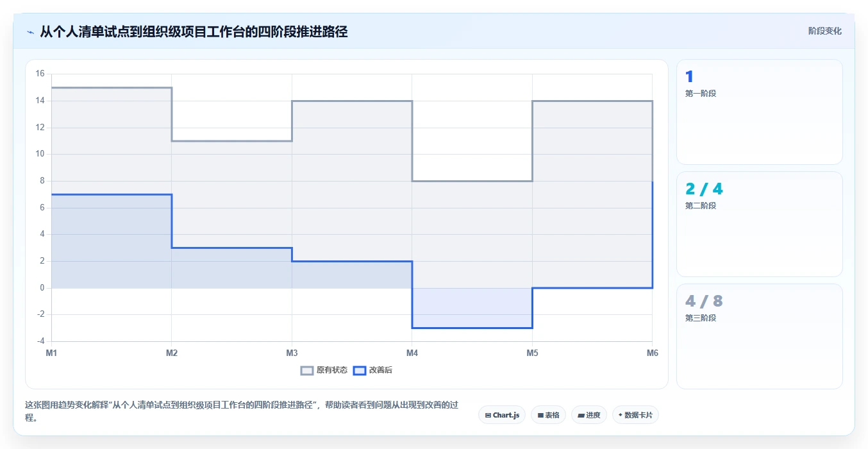Click the Chart.js tag pill

coord(502,415)
